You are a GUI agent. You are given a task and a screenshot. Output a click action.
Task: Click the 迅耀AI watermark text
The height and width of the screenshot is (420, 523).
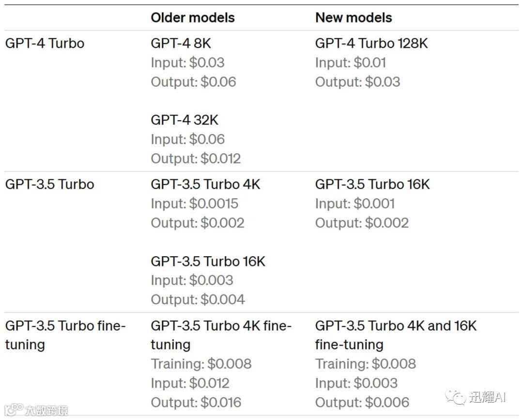[x=487, y=397]
